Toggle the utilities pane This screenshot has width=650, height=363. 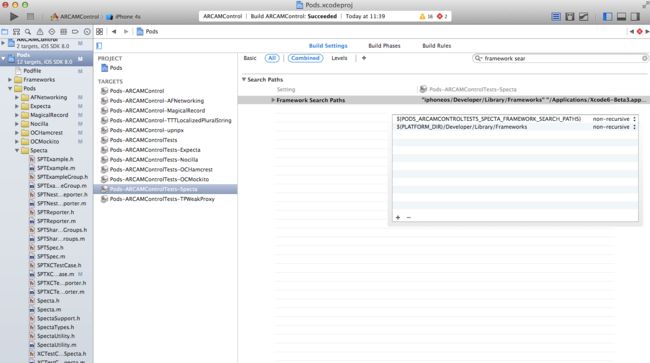click(635, 17)
